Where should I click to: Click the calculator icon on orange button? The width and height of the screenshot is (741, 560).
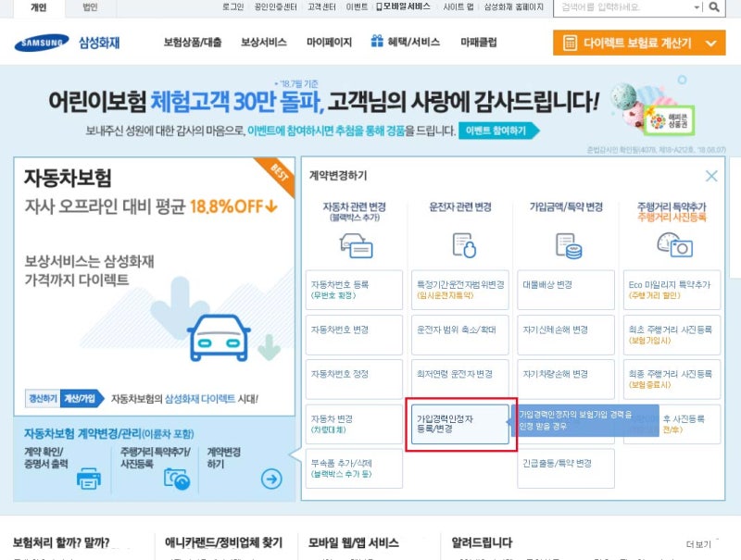coord(570,43)
